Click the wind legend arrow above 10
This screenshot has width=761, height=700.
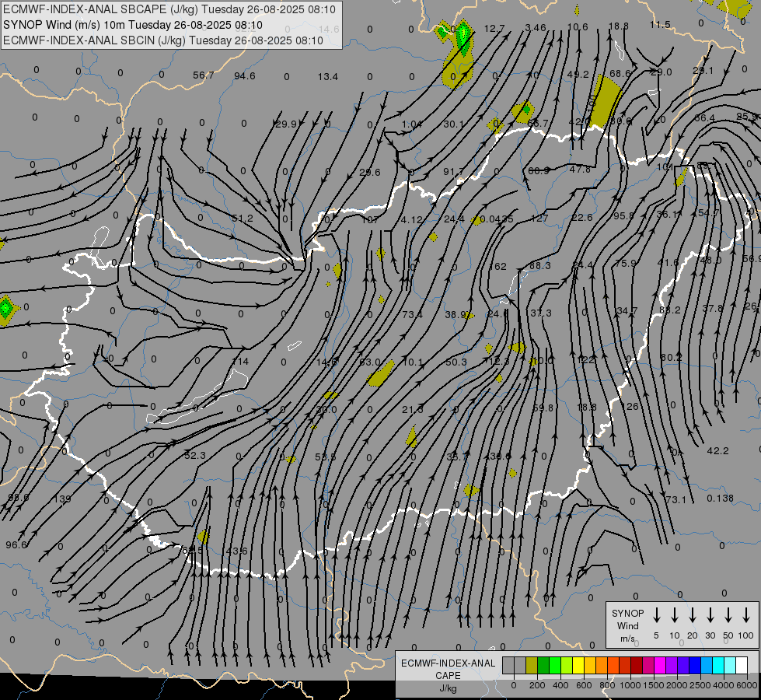point(675,615)
